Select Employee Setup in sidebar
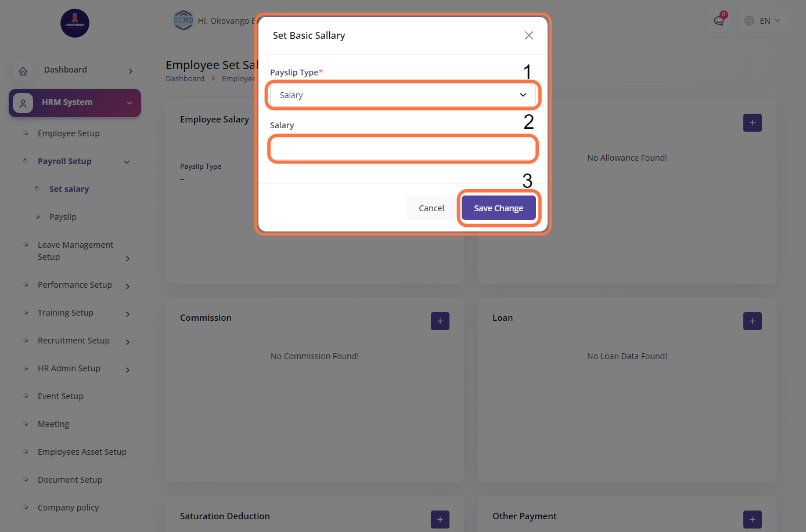806x532 pixels. [69, 133]
